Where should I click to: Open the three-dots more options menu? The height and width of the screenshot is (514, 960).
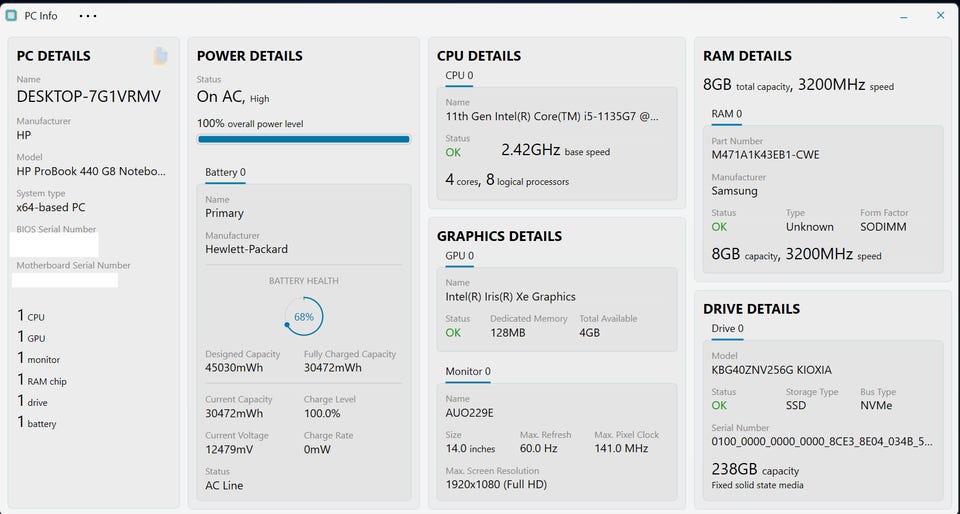88,16
